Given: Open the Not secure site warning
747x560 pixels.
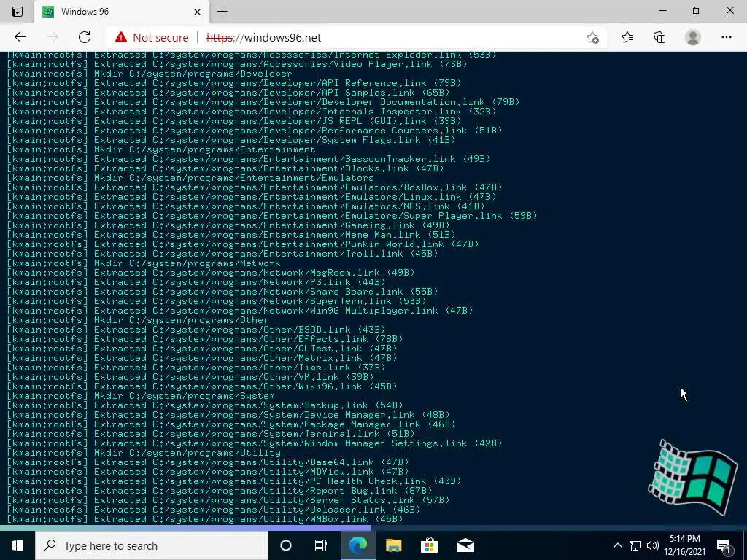Looking at the screenshot, I should click(152, 37).
